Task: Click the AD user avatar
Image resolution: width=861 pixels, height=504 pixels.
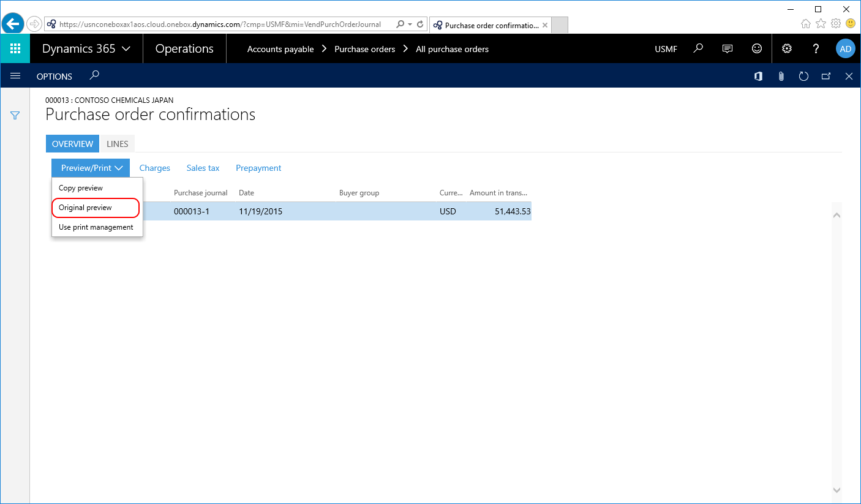Action: coord(846,48)
